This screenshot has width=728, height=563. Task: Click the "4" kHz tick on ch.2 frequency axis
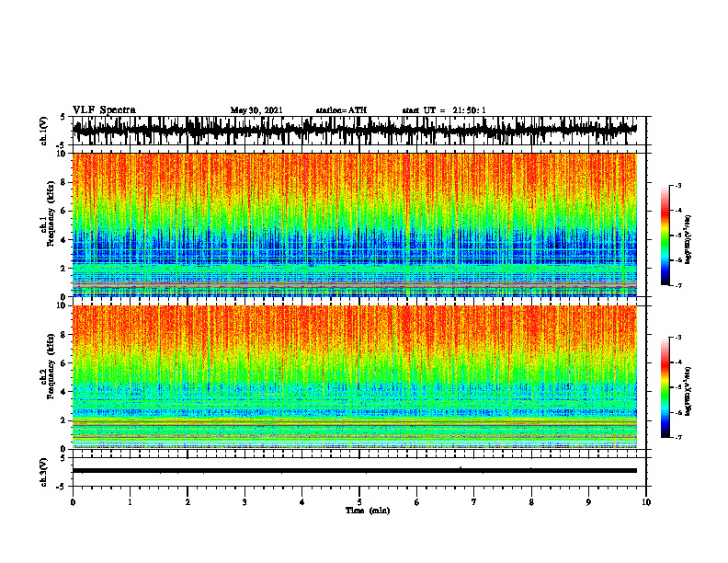click(64, 392)
